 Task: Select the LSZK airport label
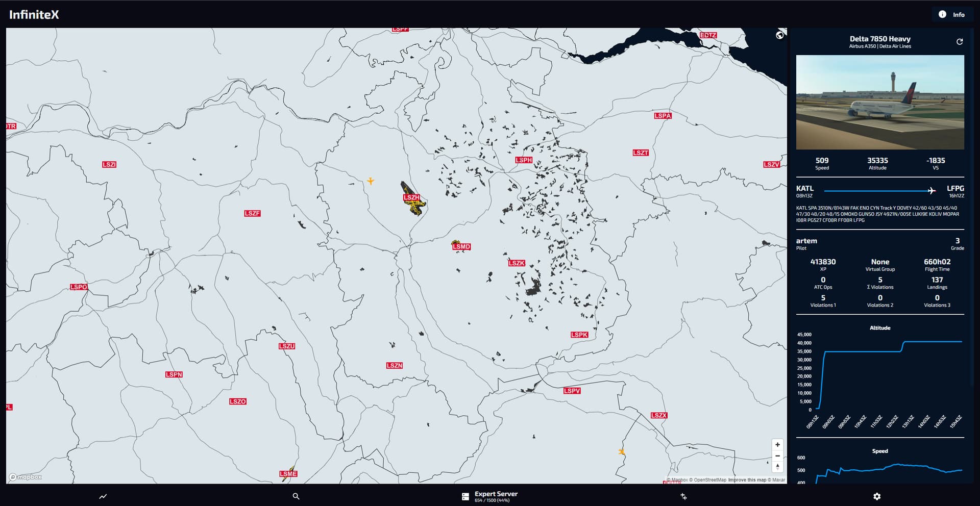pyautogui.click(x=517, y=263)
